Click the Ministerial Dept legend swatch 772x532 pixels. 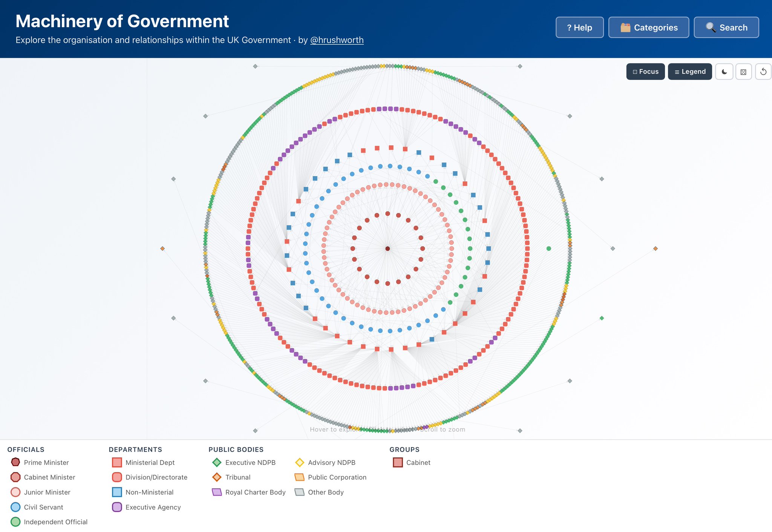tap(117, 462)
